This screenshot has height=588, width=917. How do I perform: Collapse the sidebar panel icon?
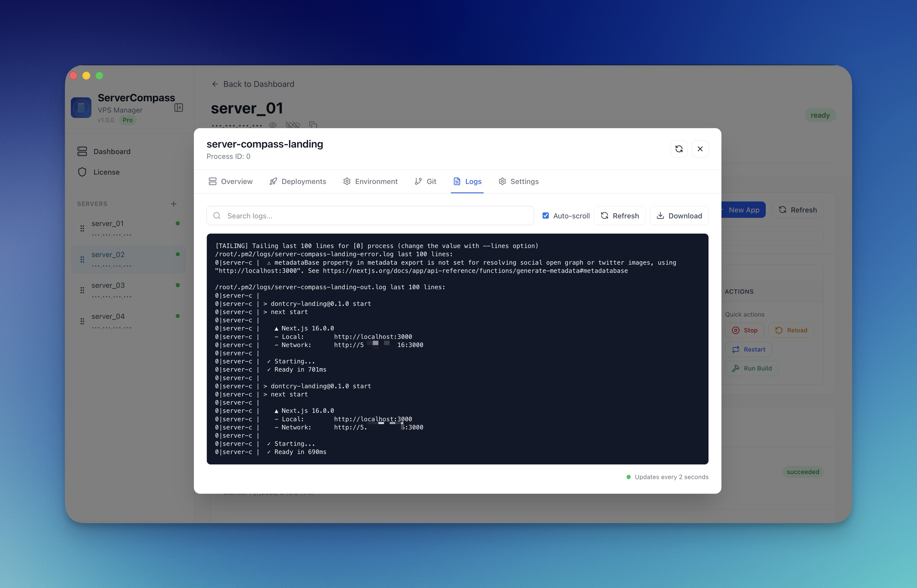pos(179,108)
